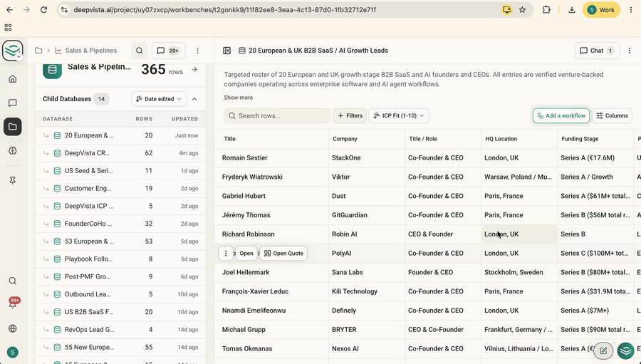The width and height of the screenshot is (641, 364).
Task: Open the Date edited sort dropdown
Action: pos(159,99)
